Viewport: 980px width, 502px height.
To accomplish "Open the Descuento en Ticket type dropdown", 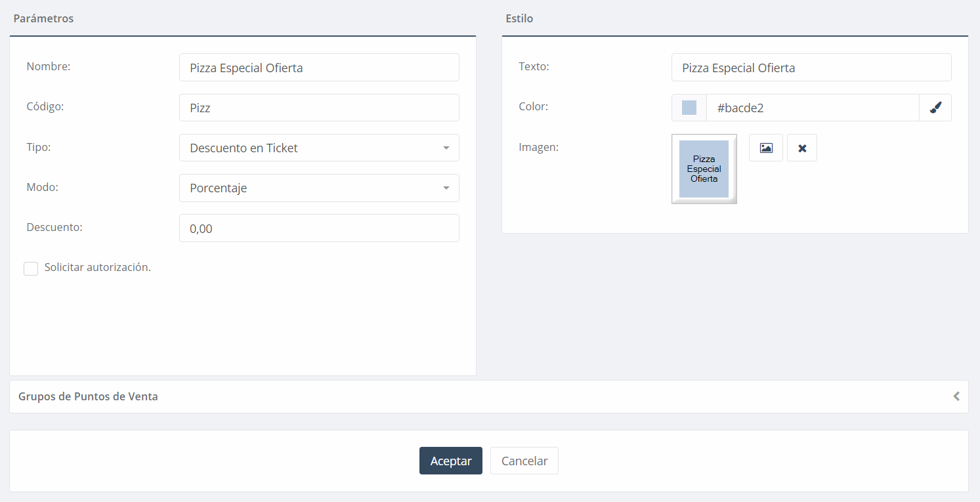I will point(309,148).
